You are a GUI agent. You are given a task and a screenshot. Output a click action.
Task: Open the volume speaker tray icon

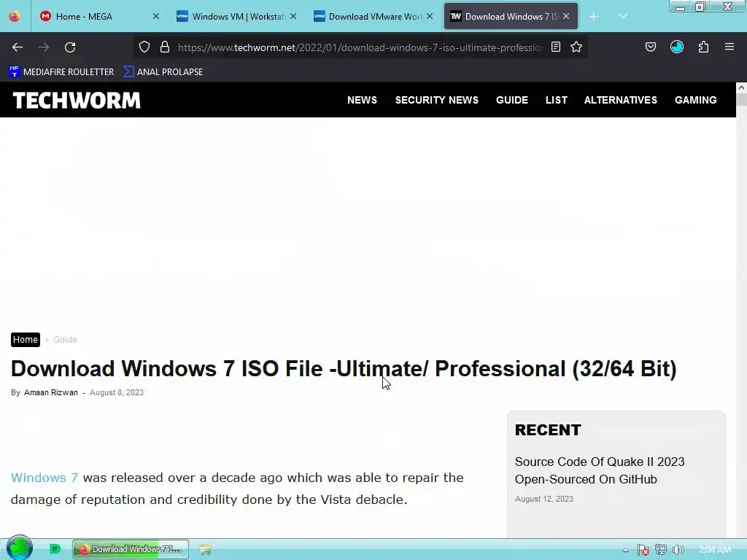pos(678,550)
